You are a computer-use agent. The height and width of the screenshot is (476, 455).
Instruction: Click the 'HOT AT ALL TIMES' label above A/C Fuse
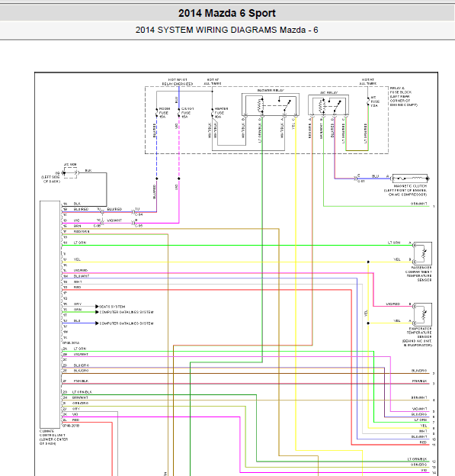[x=368, y=82]
